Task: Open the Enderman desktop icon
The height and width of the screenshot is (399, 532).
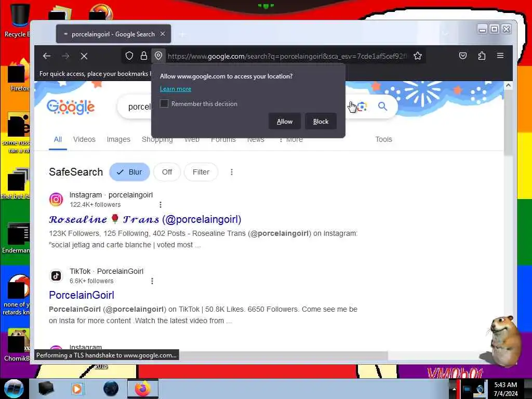Action: click(x=16, y=238)
